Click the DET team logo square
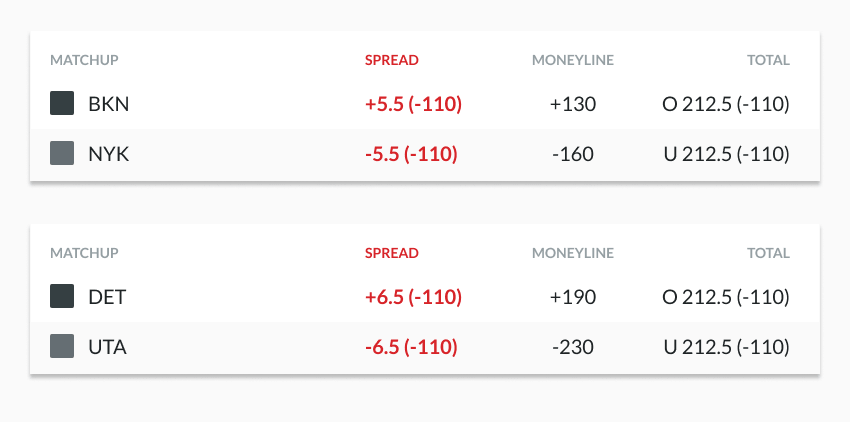 pyautogui.click(x=62, y=296)
